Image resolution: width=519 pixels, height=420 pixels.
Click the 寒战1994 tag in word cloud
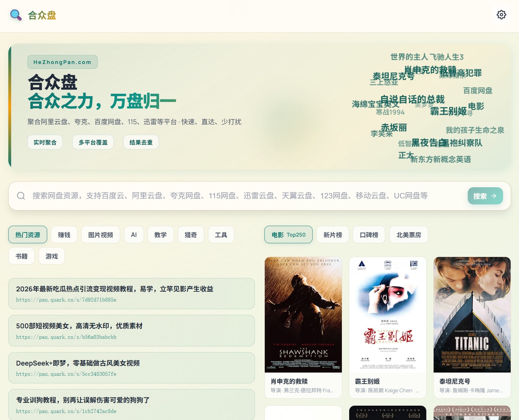[390, 112]
